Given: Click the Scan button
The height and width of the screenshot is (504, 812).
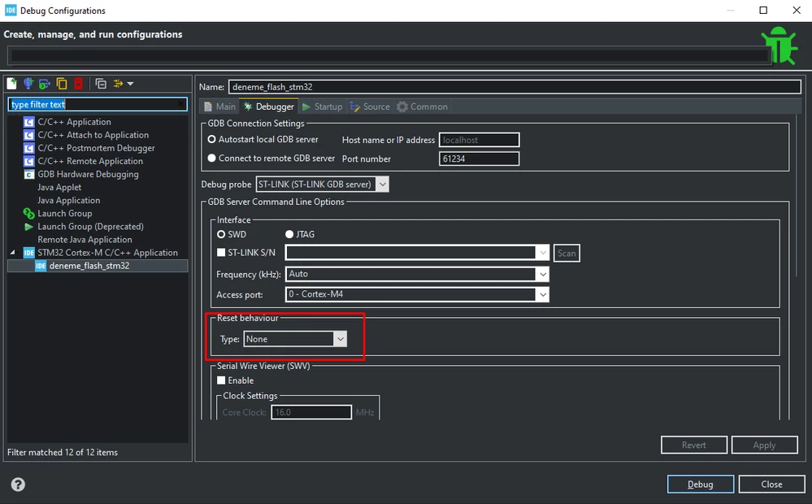Looking at the screenshot, I should coord(567,254).
